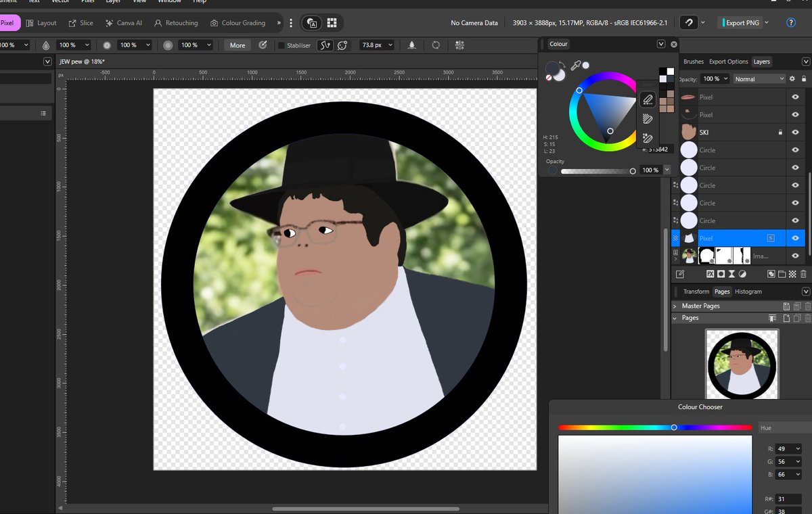Add a group layer with folder icon
Viewport: 812px width, 514px height.
pyautogui.click(x=782, y=274)
